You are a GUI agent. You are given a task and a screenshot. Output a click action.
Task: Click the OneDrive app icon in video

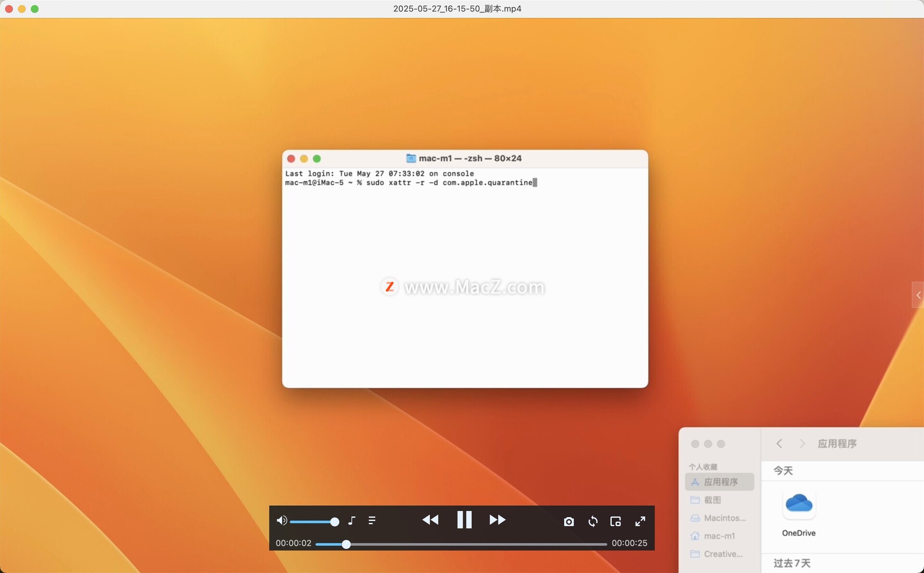click(799, 505)
